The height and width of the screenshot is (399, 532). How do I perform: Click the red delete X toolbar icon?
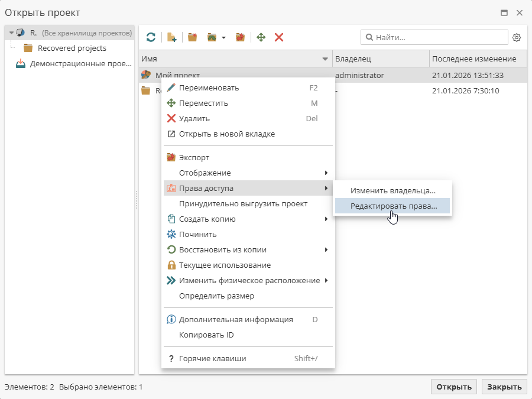tap(278, 37)
